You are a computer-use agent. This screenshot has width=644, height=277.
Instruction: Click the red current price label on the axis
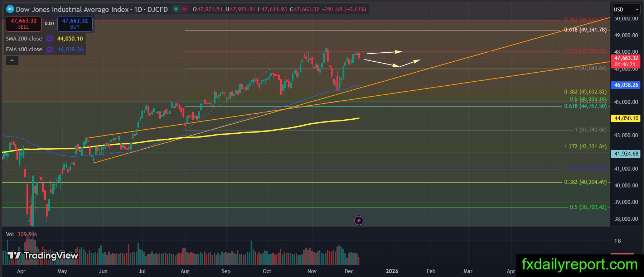(x=626, y=61)
